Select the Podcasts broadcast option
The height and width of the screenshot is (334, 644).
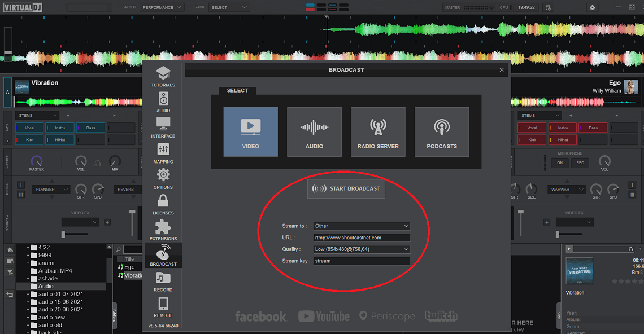pyautogui.click(x=441, y=131)
